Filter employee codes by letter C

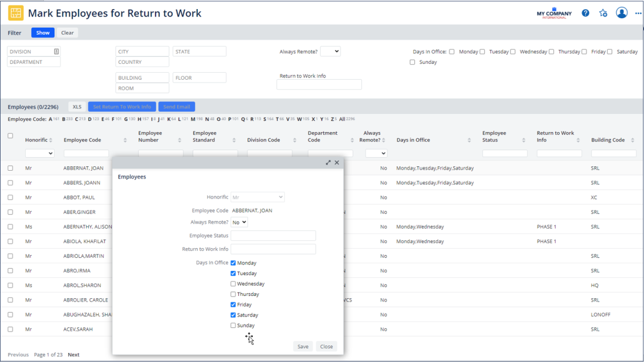pos(77,120)
